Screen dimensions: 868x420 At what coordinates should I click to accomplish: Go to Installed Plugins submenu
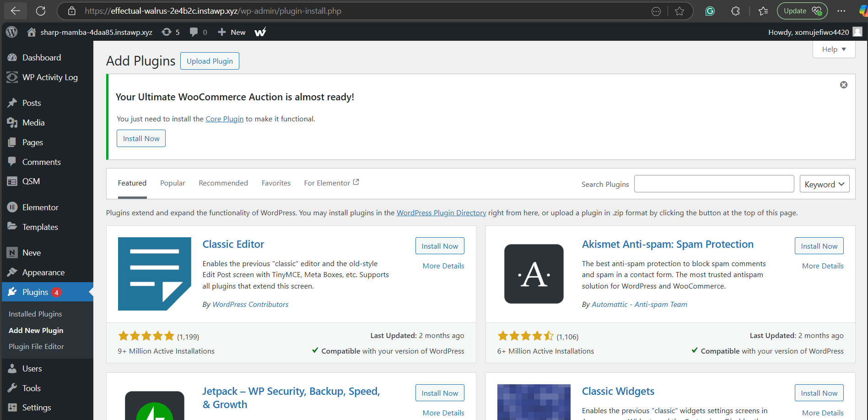35,314
